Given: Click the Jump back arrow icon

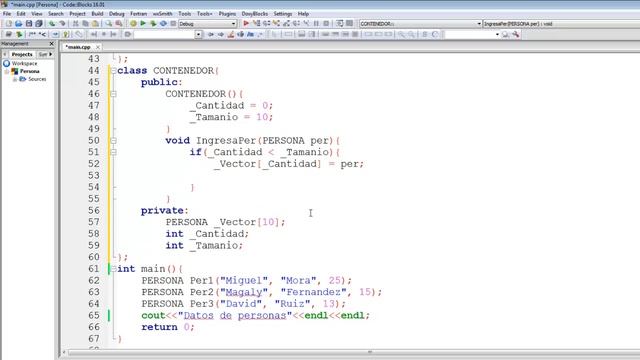Looking at the screenshot, I should [211, 35].
